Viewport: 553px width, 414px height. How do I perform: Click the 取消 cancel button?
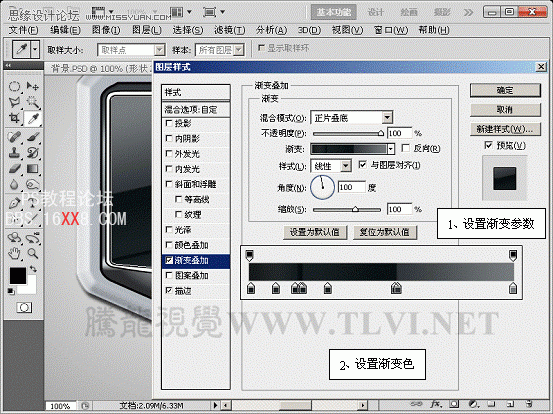point(505,110)
